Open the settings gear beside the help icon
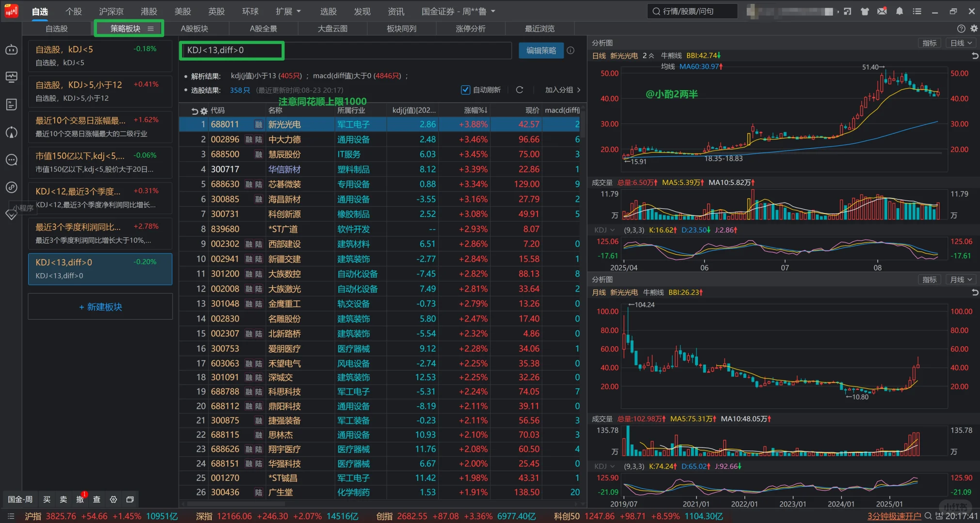The image size is (980, 523). pyautogui.click(x=973, y=29)
